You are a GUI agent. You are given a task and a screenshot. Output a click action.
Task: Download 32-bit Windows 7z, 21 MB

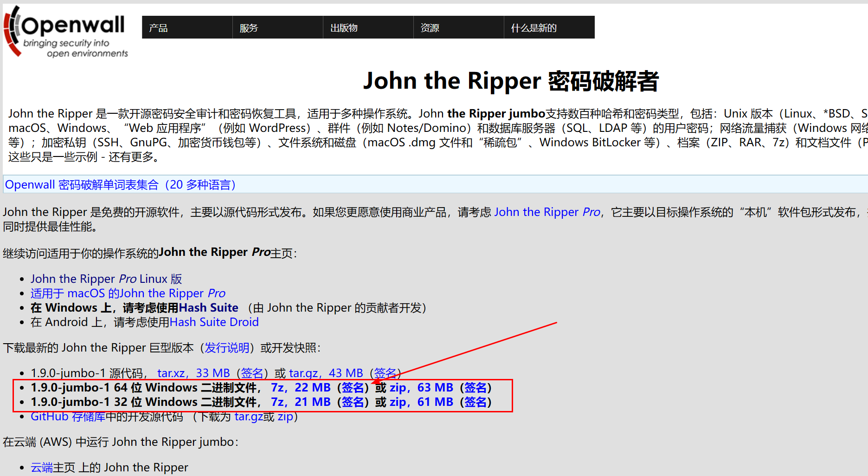(x=301, y=402)
